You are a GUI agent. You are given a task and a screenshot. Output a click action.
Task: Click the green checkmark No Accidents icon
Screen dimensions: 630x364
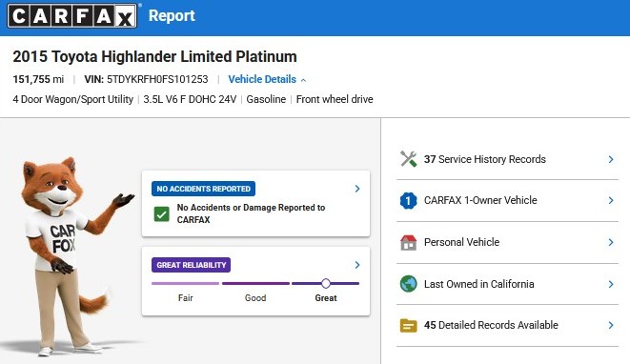pos(161,214)
